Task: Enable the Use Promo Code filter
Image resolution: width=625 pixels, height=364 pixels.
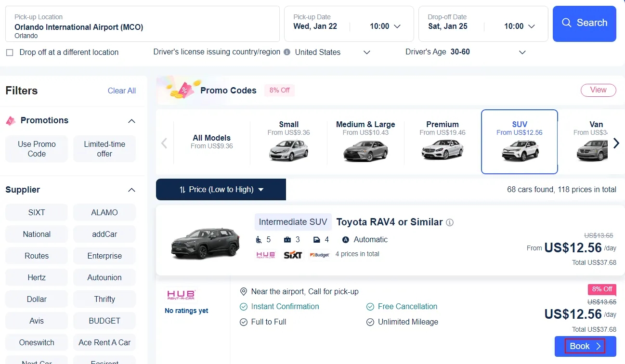Action: tap(36, 149)
